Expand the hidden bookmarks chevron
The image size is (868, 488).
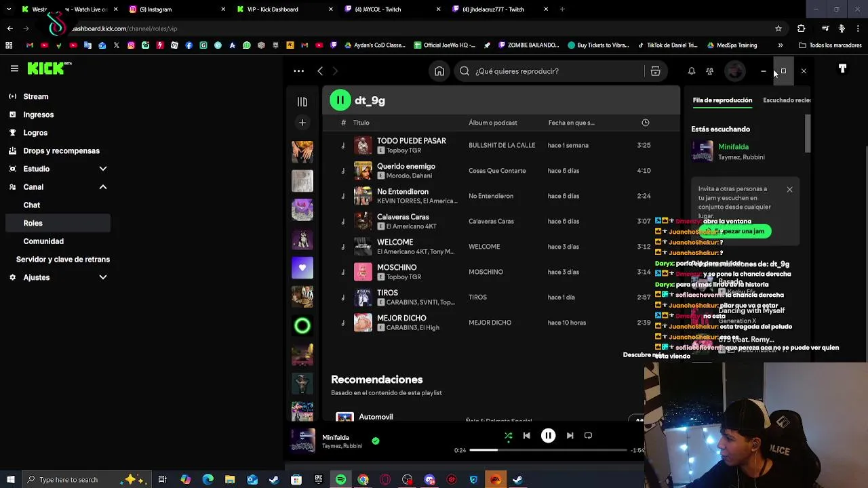[x=781, y=45]
